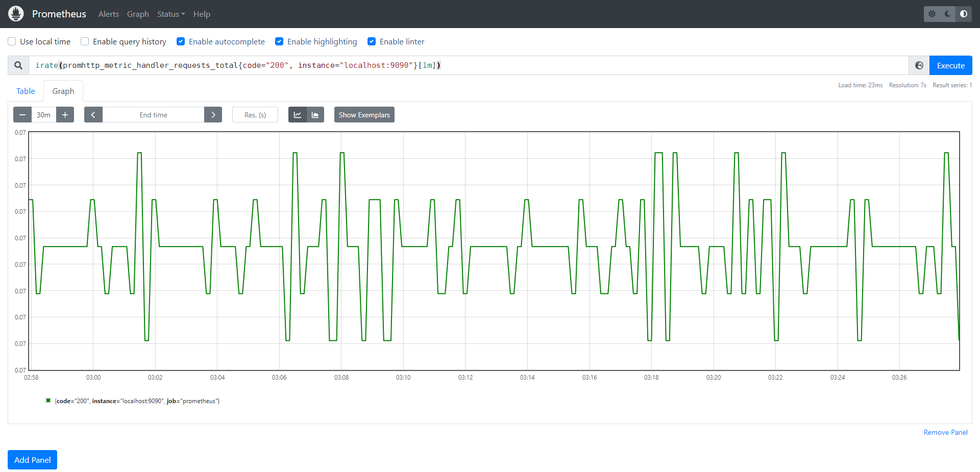Screen dimensions: 980x472
Task: Run the query with Execute
Action: (x=950, y=65)
